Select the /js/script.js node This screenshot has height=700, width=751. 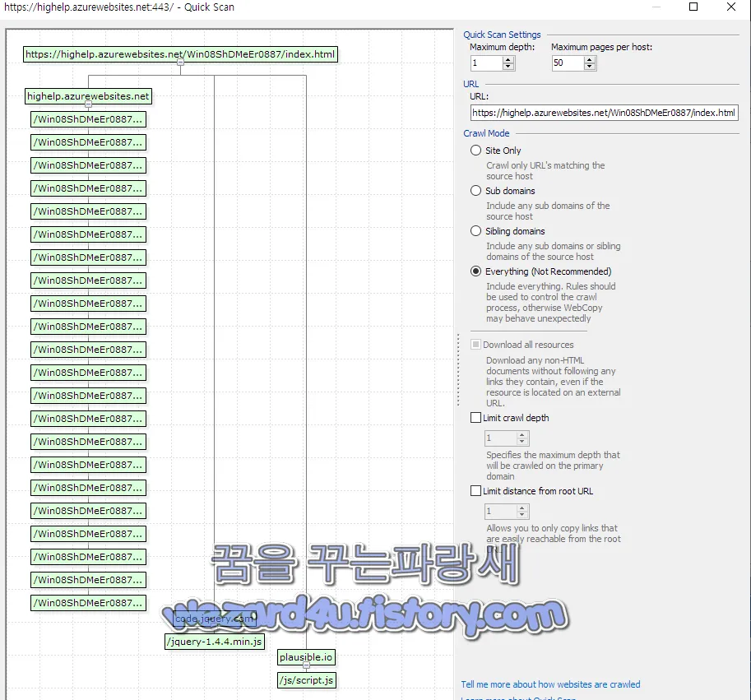[x=306, y=680]
